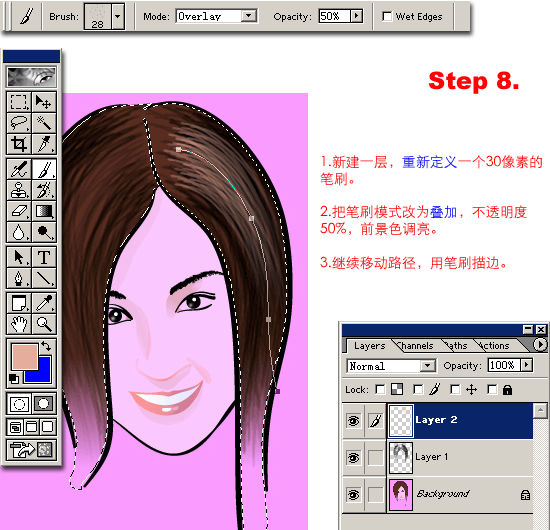The width and height of the screenshot is (550, 530).
Task: Select the Layer 2 thumbnail
Action: (401, 421)
